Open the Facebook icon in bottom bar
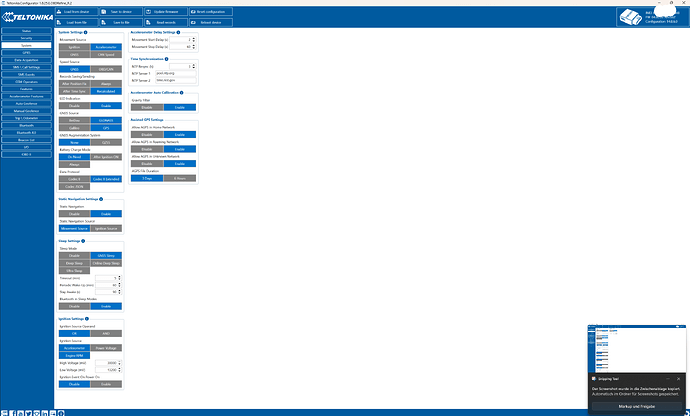The image size is (690, 416). point(13,413)
